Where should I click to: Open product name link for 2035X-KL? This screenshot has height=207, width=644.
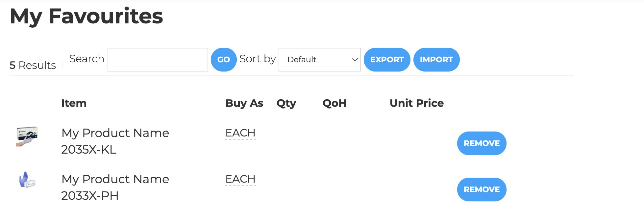115,133
